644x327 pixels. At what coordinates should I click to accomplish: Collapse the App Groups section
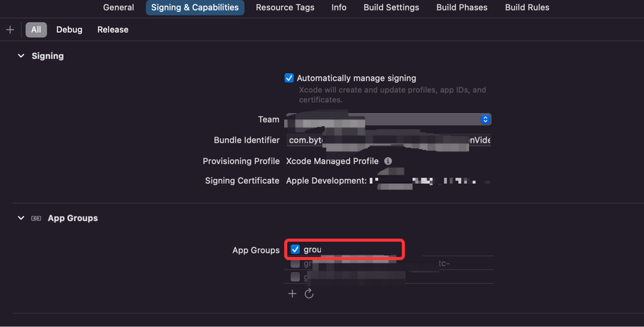[21, 218]
